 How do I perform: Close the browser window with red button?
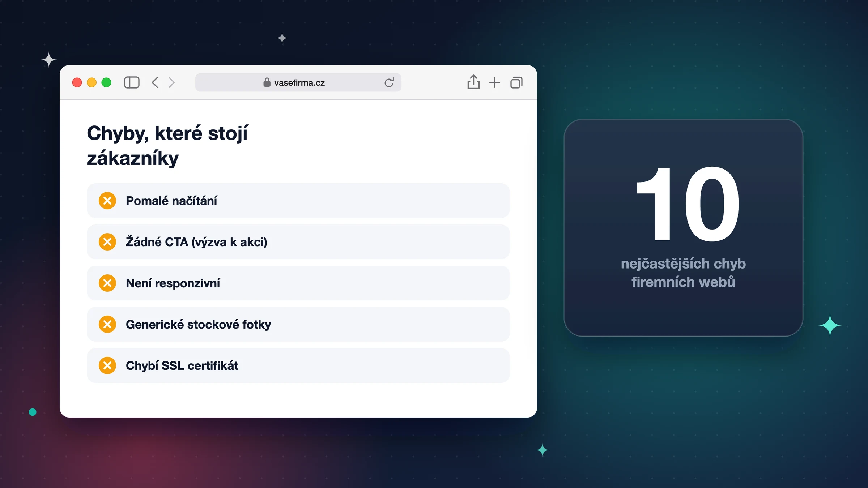pyautogui.click(x=77, y=82)
